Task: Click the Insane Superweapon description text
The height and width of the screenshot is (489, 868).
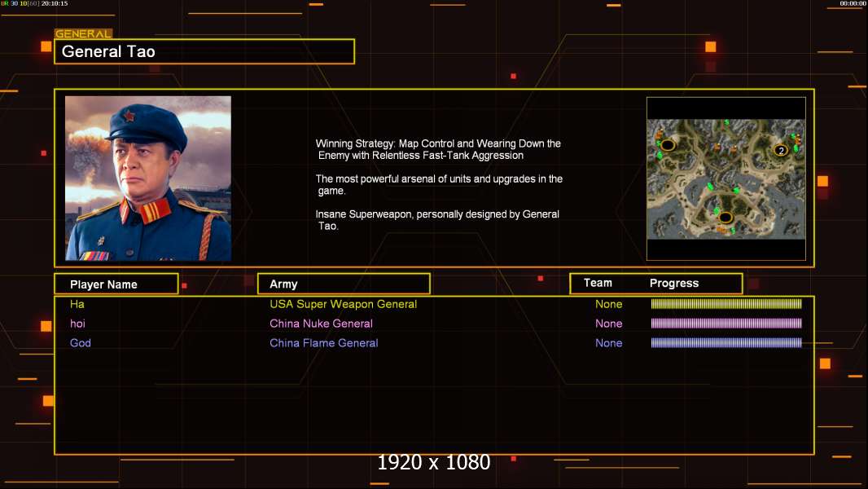Action: (437, 220)
